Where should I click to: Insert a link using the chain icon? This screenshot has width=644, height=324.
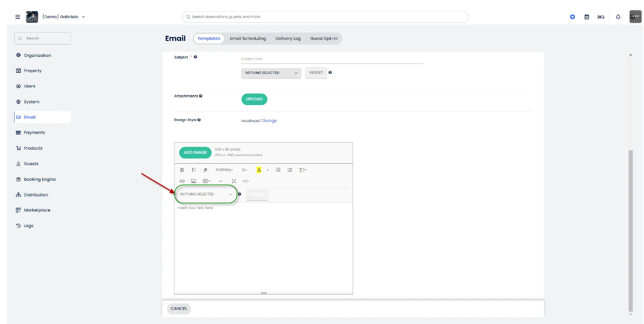pos(182,181)
